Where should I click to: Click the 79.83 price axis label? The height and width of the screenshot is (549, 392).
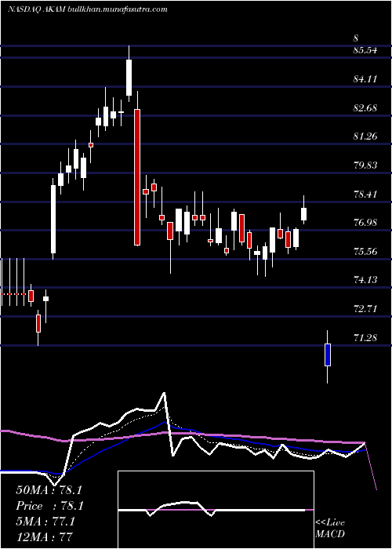tap(365, 165)
